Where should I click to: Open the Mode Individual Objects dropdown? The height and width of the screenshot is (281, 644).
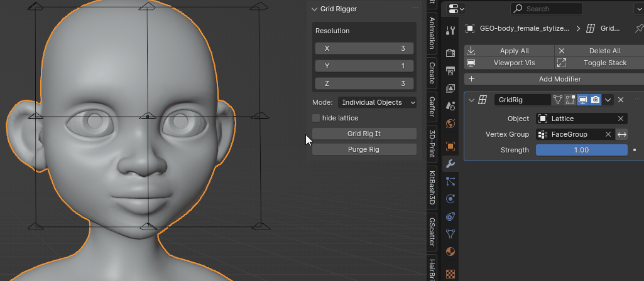(377, 102)
